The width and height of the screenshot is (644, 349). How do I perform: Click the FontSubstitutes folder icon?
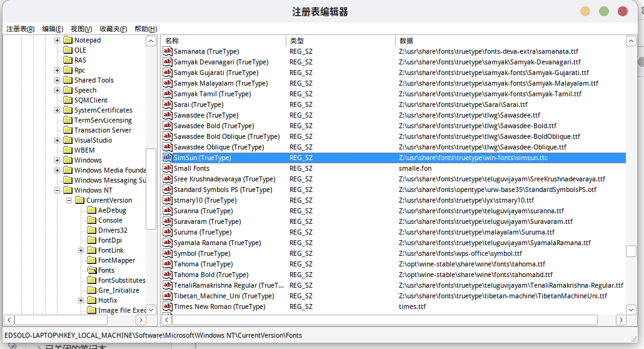click(91, 280)
